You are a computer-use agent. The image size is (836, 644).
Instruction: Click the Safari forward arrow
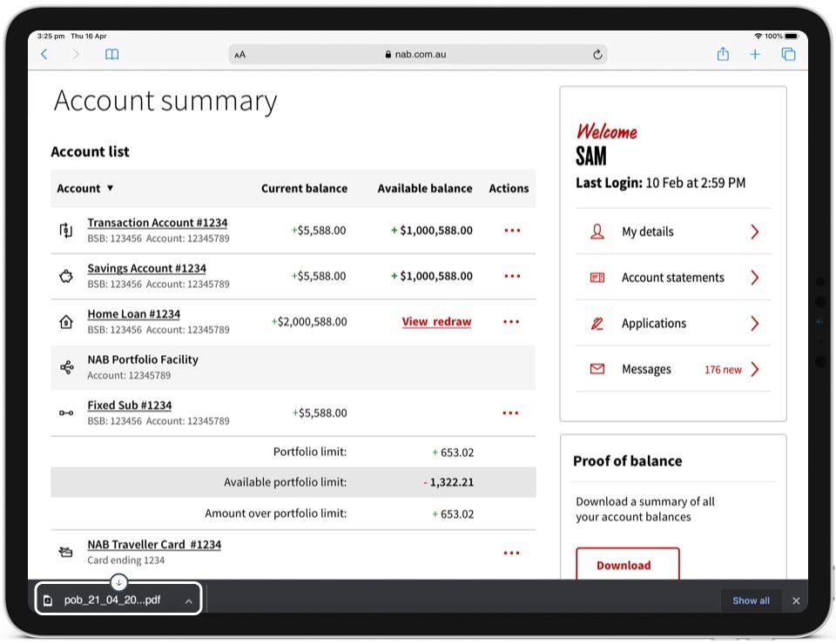click(76, 54)
